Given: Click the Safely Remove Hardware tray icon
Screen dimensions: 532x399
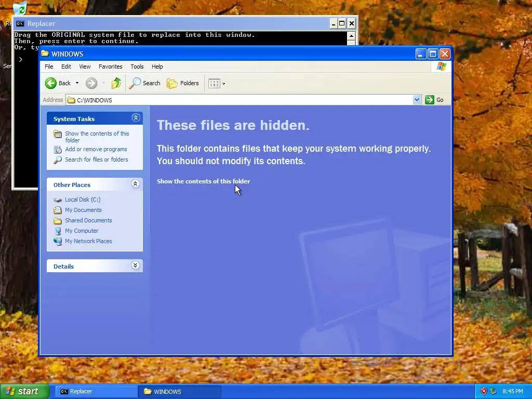Looking at the screenshot, I should 494,391.
